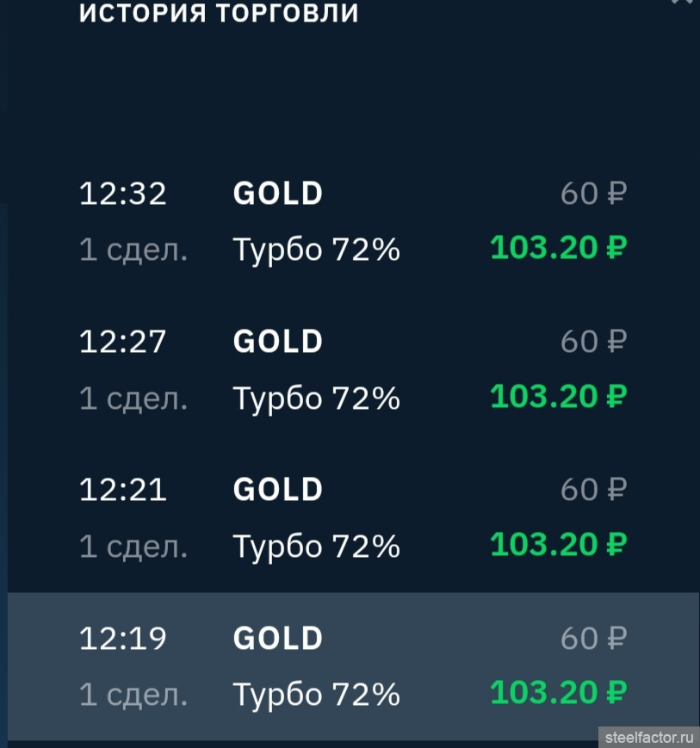This screenshot has width=700, height=748.
Task: Click the 12:27 trade time
Action: (x=122, y=342)
